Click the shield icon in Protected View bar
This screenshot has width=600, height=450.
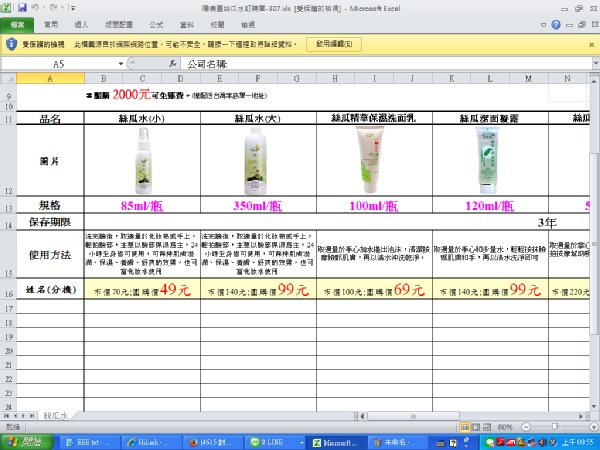pos(10,44)
